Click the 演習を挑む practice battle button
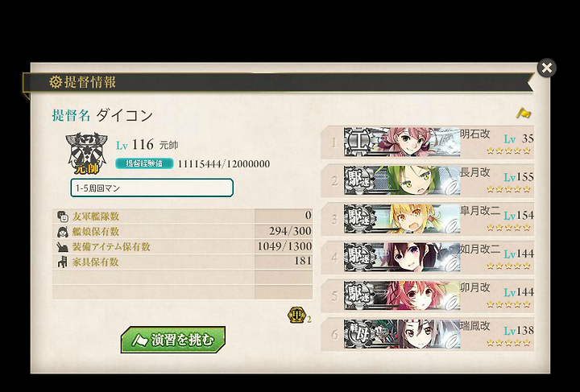580x392 pixels. (173, 339)
